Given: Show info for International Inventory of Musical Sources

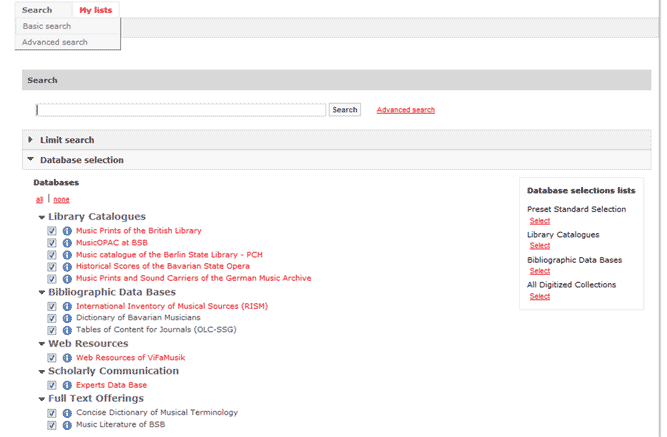Looking at the screenshot, I should coord(67,306).
